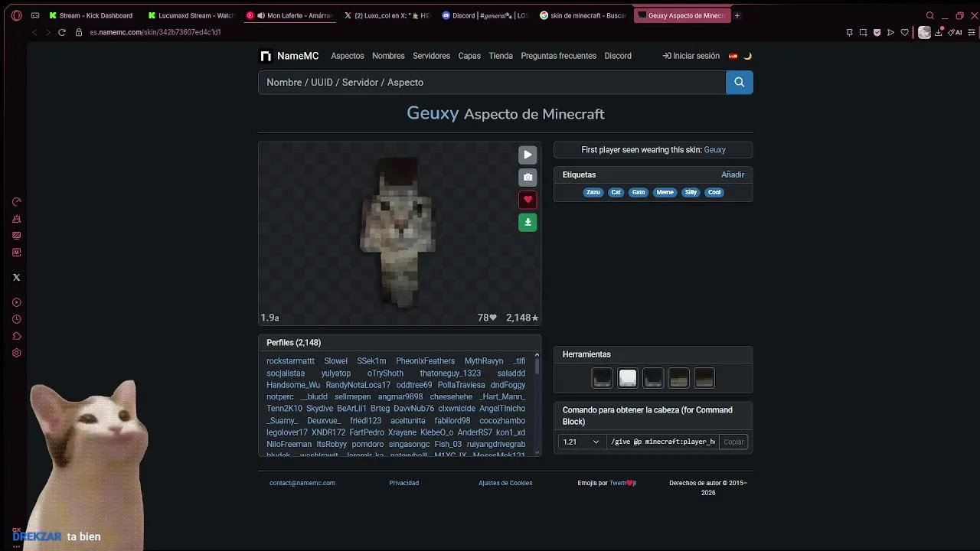Screen dimensions: 980x551
Task: Go back to the previous page
Action: 34,32
